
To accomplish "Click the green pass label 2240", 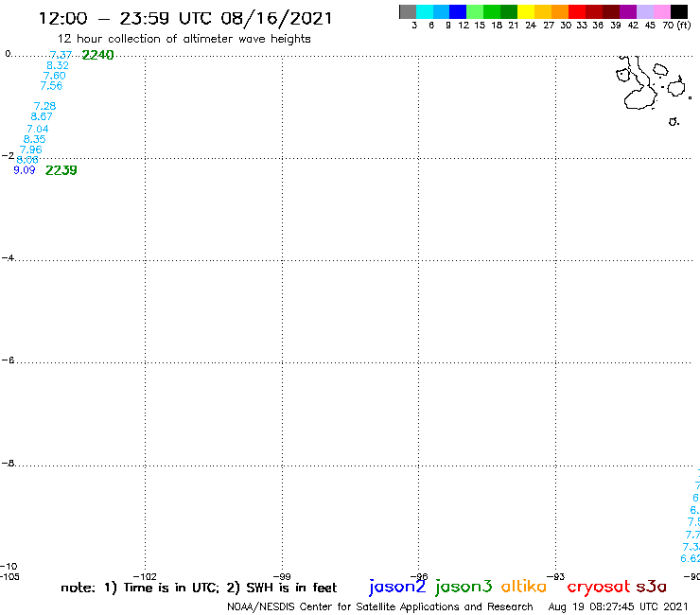I will [97, 55].
